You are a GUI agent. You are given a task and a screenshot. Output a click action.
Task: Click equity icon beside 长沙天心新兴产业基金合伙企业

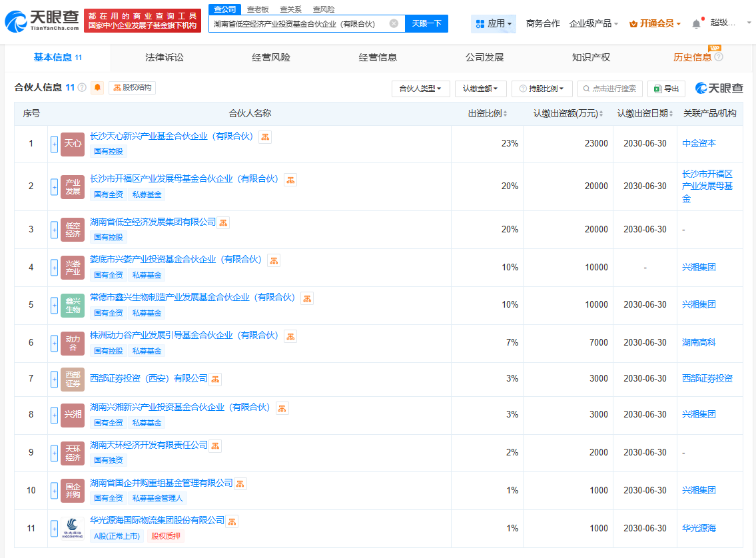[x=265, y=137]
